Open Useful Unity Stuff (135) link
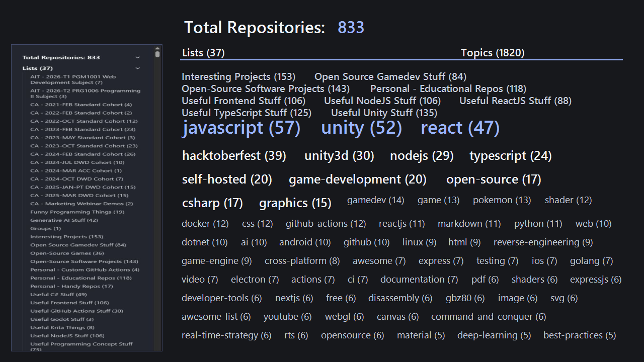 tap(384, 113)
